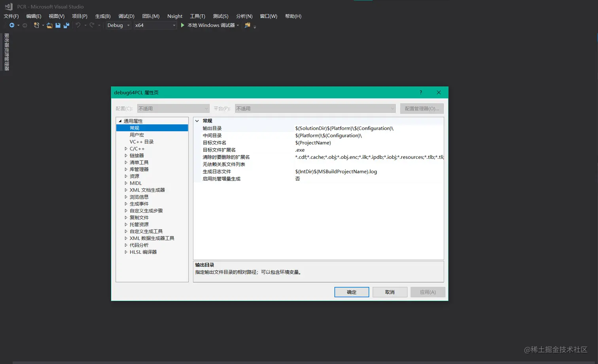This screenshot has width=598, height=364.
Task: Select the 生成事件 tree item
Action: tap(139, 204)
